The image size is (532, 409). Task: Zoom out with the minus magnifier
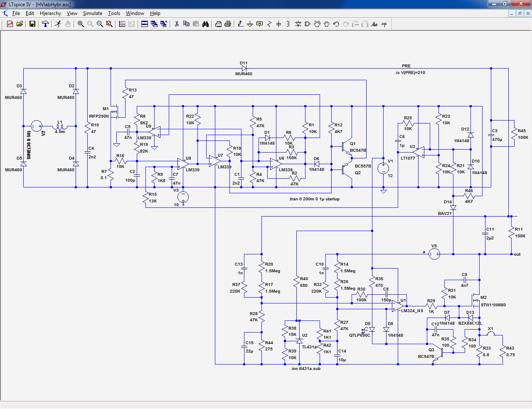click(x=100, y=24)
